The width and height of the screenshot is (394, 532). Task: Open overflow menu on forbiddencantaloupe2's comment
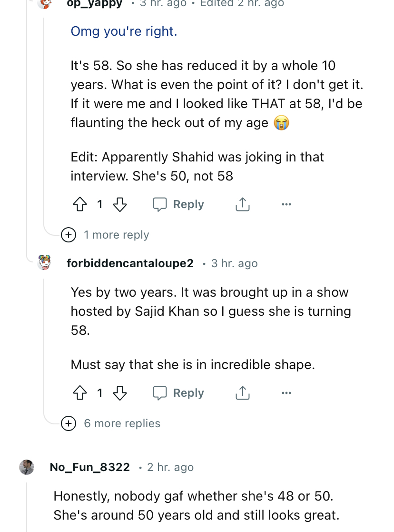(286, 393)
